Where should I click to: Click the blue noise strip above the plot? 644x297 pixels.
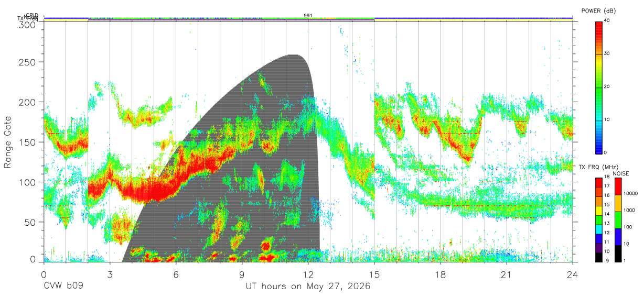pyautogui.click(x=308, y=18)
